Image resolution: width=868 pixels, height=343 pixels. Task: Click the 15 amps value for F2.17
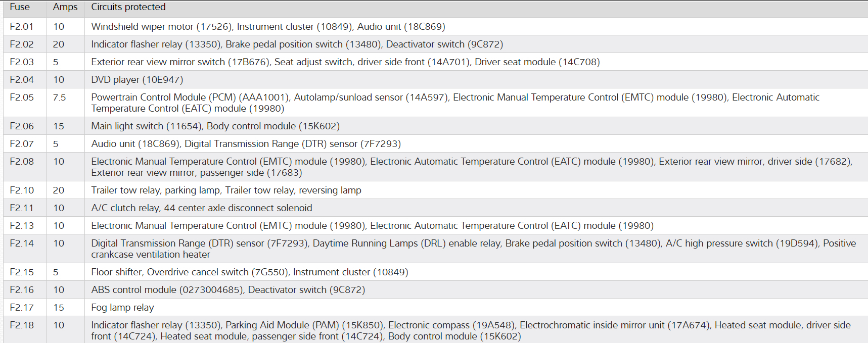pos(59,308)
